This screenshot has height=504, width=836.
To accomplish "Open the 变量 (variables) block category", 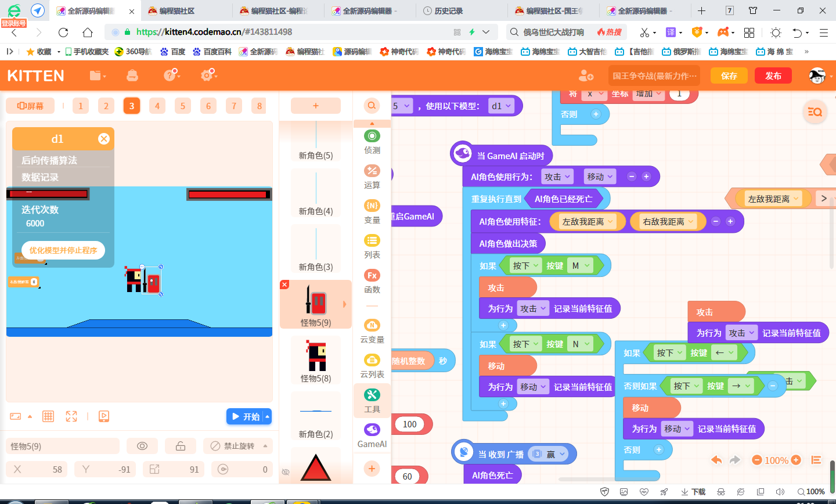I will pos(372,211).
